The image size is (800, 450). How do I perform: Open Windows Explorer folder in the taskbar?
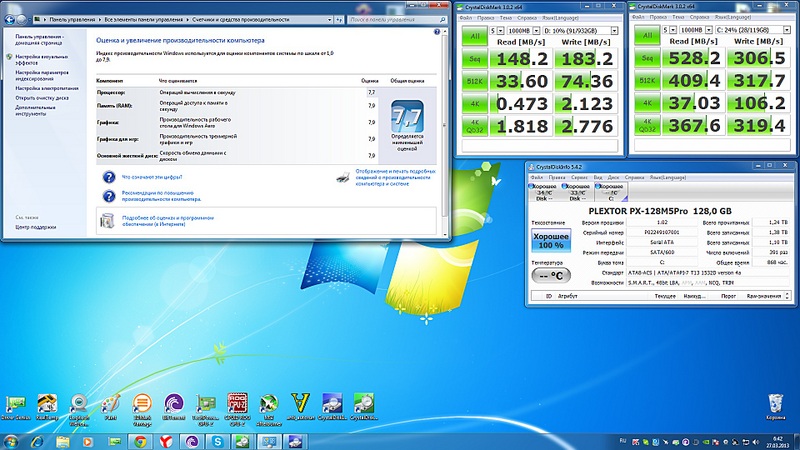click(62, 441)
